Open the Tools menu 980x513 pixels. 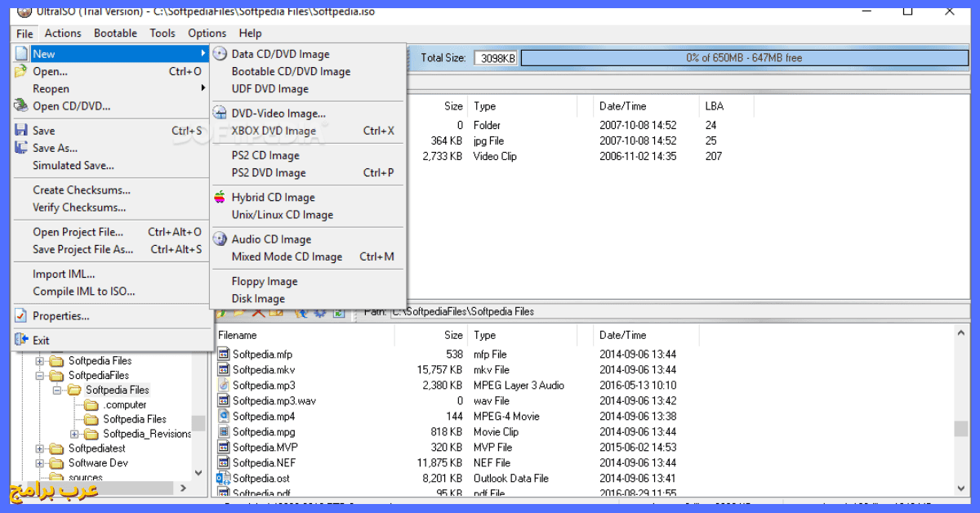[163, 33]
